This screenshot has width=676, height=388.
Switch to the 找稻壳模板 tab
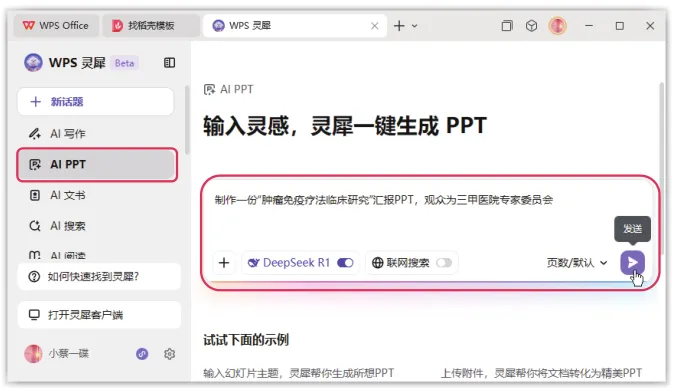tap(151, 26)
